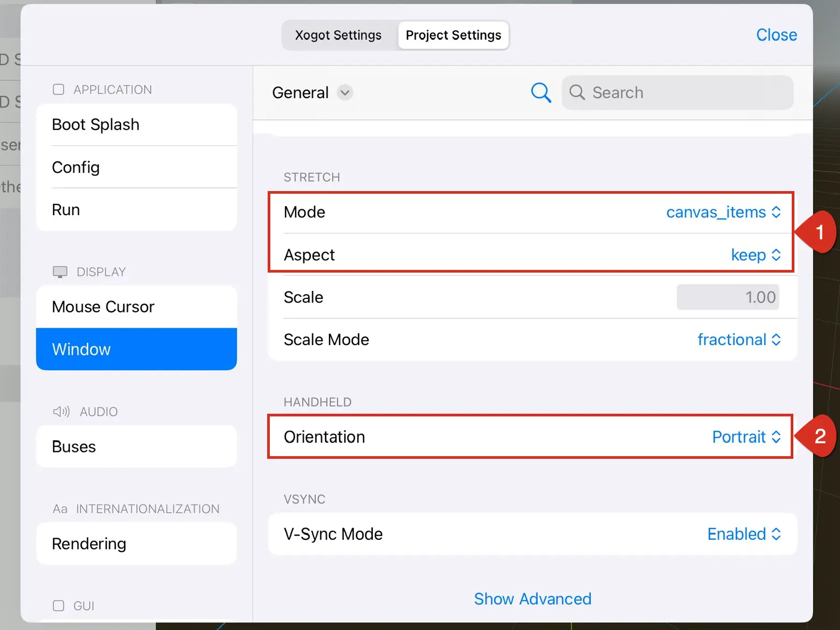Click the blue magnifying glass search icon
Image resolution: width=840 pixels, height=630 pixels.
[x=541, y=92]
